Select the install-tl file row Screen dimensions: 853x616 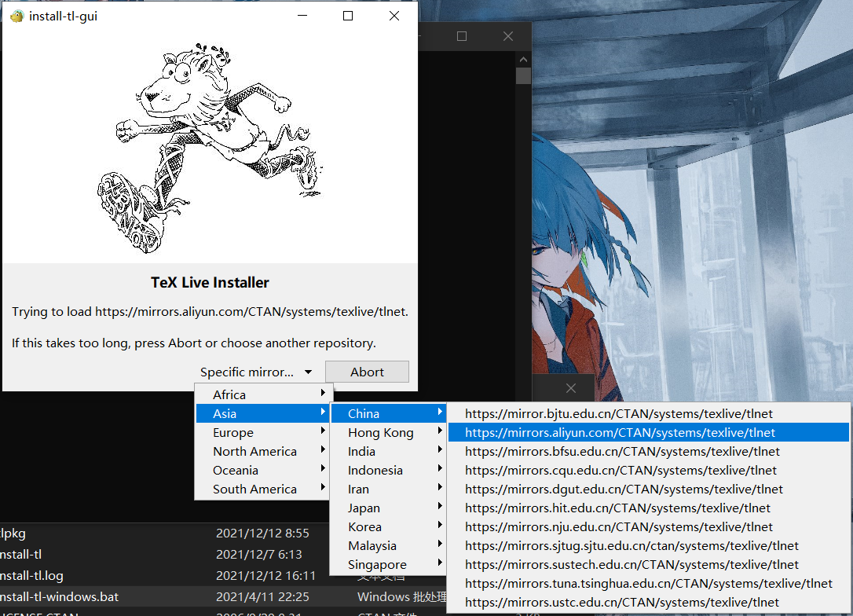[x=165, y=555]
